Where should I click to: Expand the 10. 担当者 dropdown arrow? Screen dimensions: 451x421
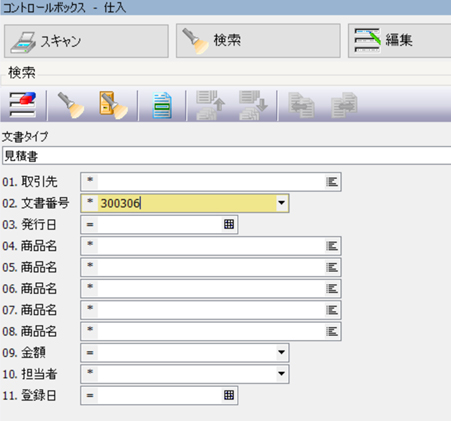[x=281, y=374]
